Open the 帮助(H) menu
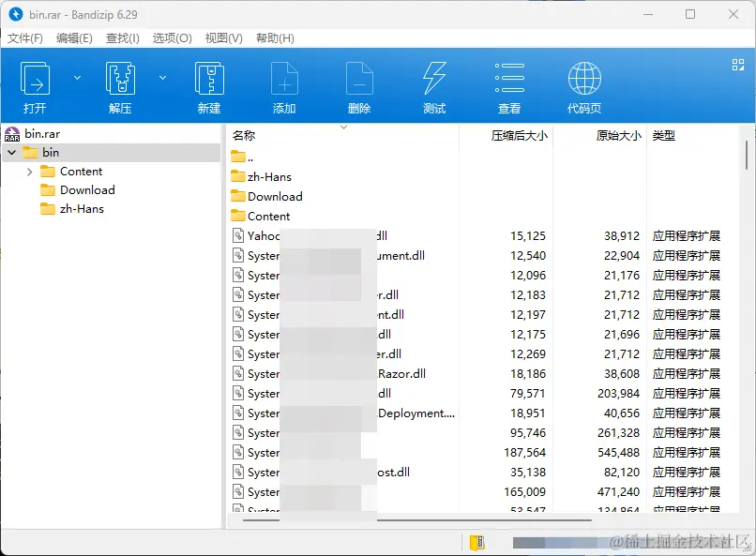Screen dimensions: 756x556 click(275, 38)
